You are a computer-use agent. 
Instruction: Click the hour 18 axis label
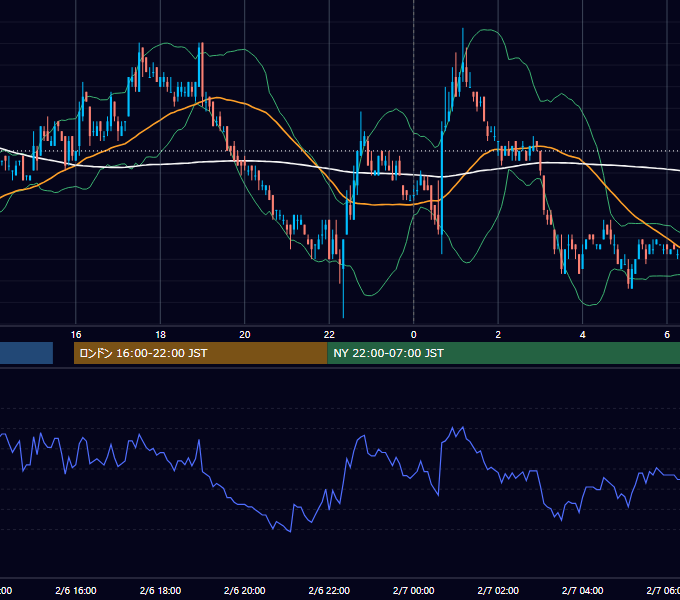[x=160, y=335]
